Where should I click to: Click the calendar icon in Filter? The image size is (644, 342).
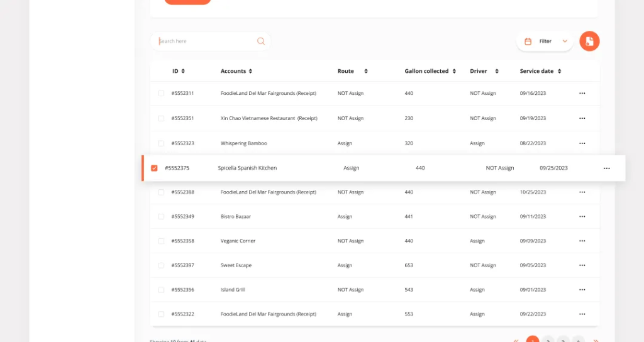click(528, 41)
